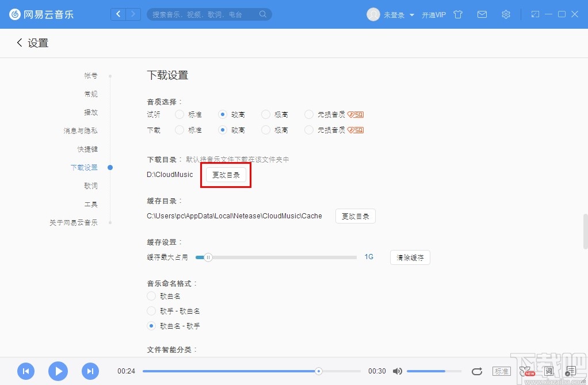
Task: Return from settings with back chevron
Action: tap(20, 43)
